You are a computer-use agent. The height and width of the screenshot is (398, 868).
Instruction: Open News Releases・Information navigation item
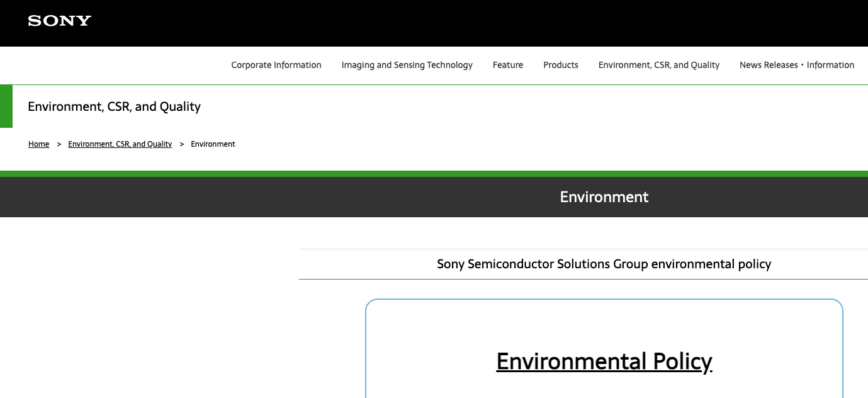pos(797,65)
